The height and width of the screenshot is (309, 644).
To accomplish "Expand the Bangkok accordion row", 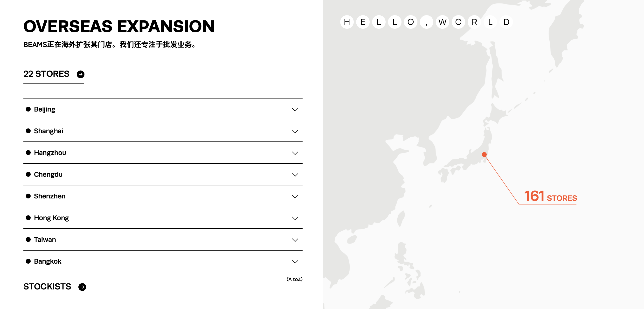I will coord(295,262).
